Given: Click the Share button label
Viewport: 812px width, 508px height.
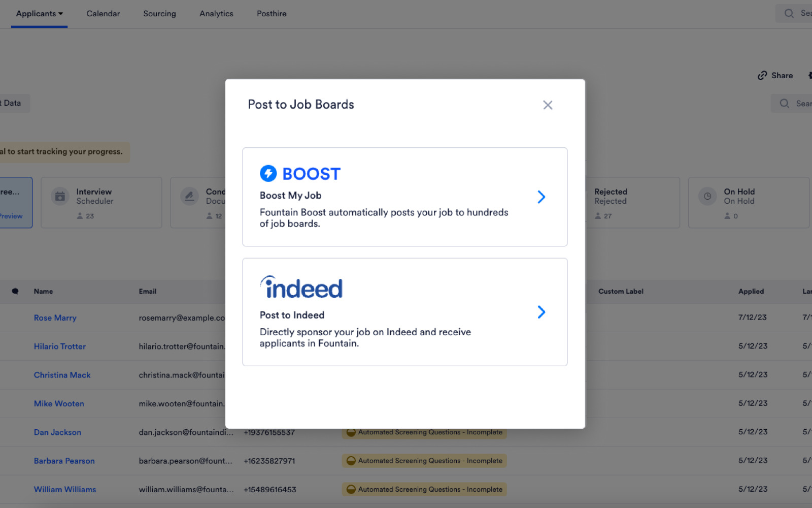Looking at the screenshot, I should 782,76.
